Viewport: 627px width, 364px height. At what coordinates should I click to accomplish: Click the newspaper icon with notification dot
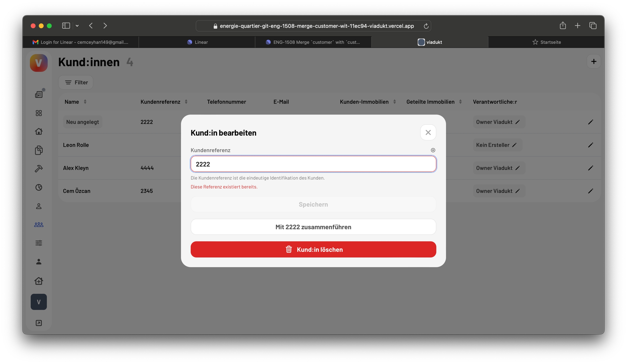pyautogui.click(x=39, y=94)
